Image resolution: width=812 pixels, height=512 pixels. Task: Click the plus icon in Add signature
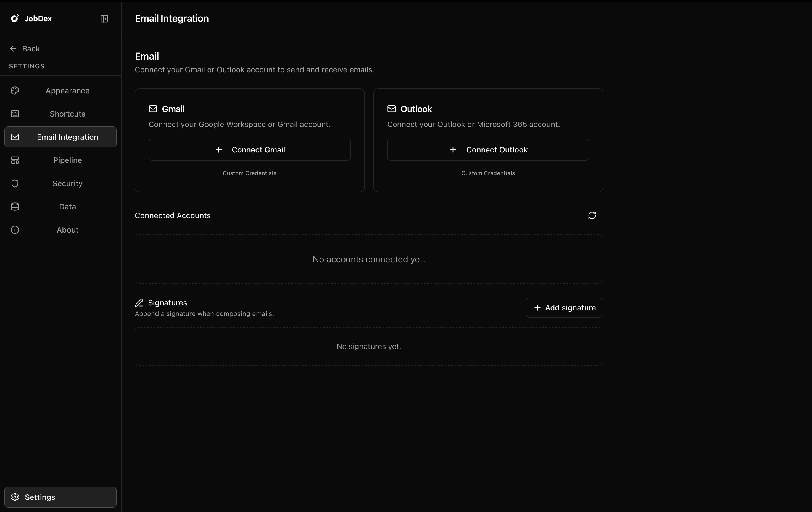pos(537,308)
